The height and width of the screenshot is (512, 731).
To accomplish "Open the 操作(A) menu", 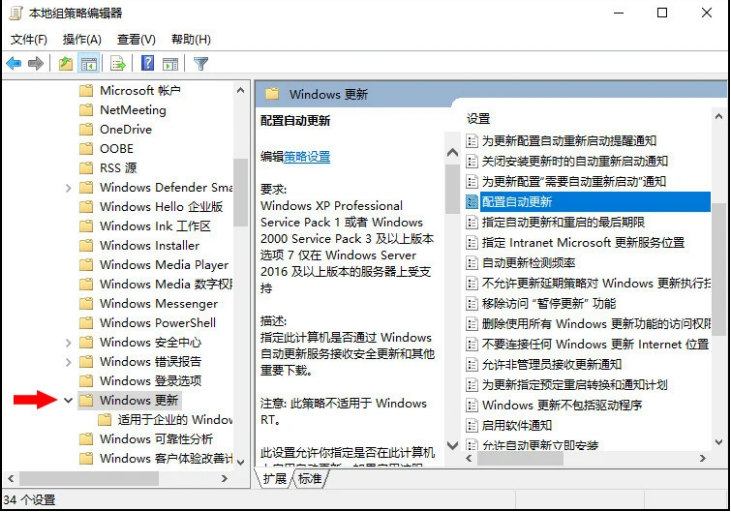I will click(x=82, y=39).
